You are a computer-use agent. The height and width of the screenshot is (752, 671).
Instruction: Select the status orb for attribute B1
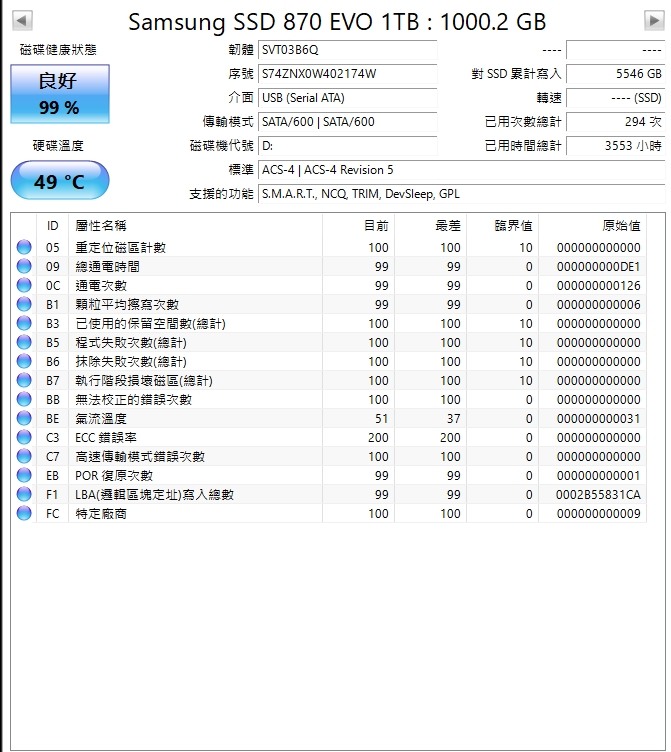point(24,304)
